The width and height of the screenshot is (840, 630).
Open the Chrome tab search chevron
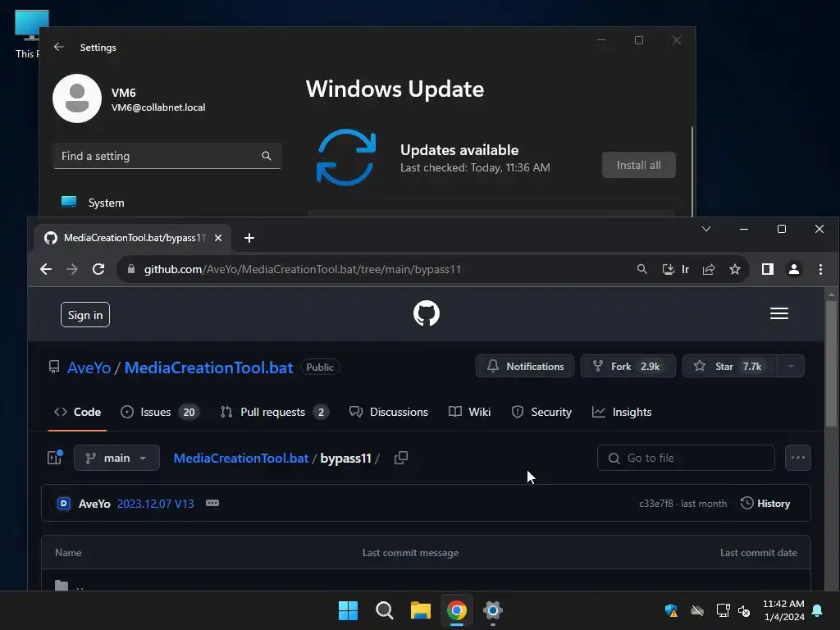[706, 230]
